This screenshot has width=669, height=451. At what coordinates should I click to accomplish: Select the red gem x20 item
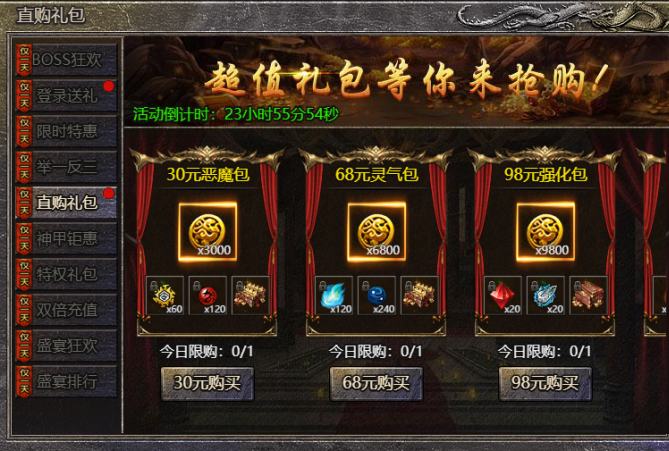tap(503, 295)
